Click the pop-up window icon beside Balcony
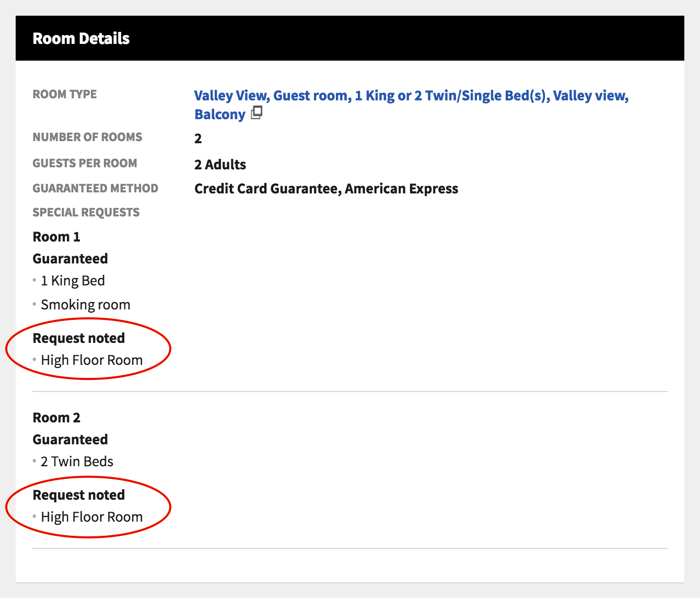700x598 pixels. tap(256, 112)
